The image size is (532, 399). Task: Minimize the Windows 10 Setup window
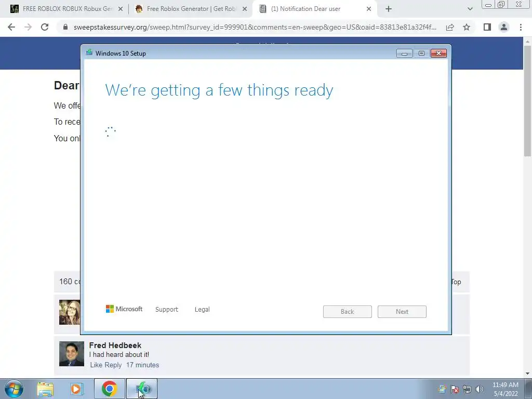coord(404,54)
